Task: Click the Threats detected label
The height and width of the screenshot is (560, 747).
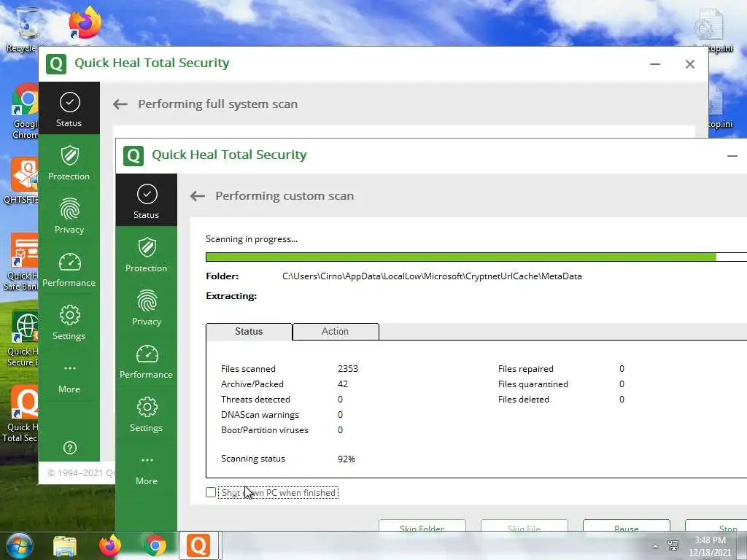Action: (255, 400)
